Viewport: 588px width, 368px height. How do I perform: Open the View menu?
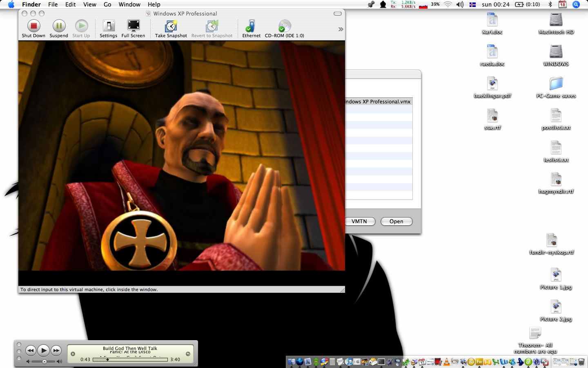coord(90,4)
